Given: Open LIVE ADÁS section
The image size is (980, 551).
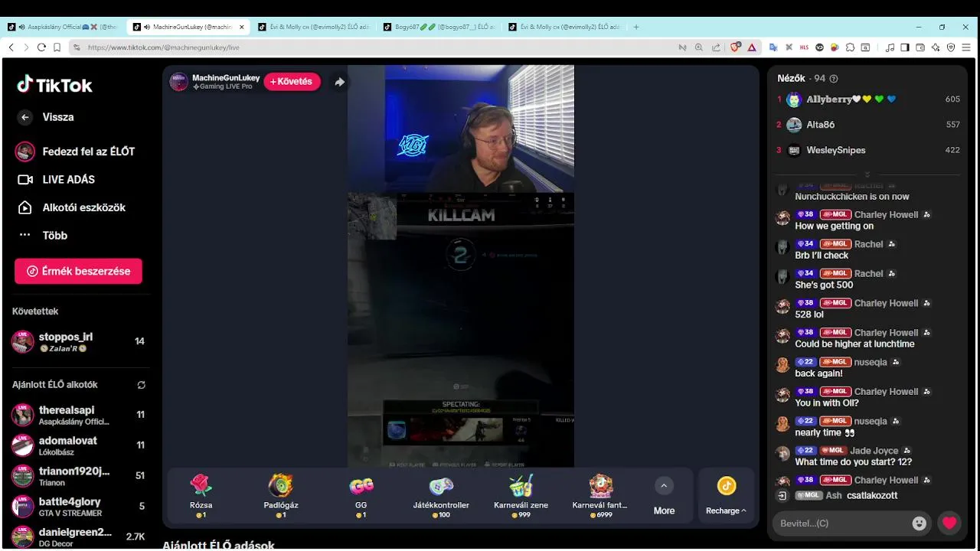Looking at the screenshot, I should (56, 180).
